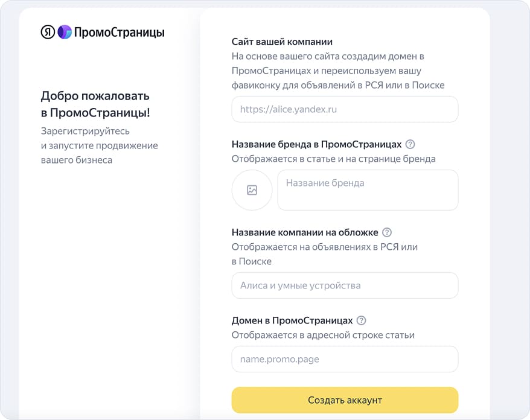Select the circular brand avatar placeholder
Image resolution: width=530 pixels, height=420 pixels.
[252, 190]
